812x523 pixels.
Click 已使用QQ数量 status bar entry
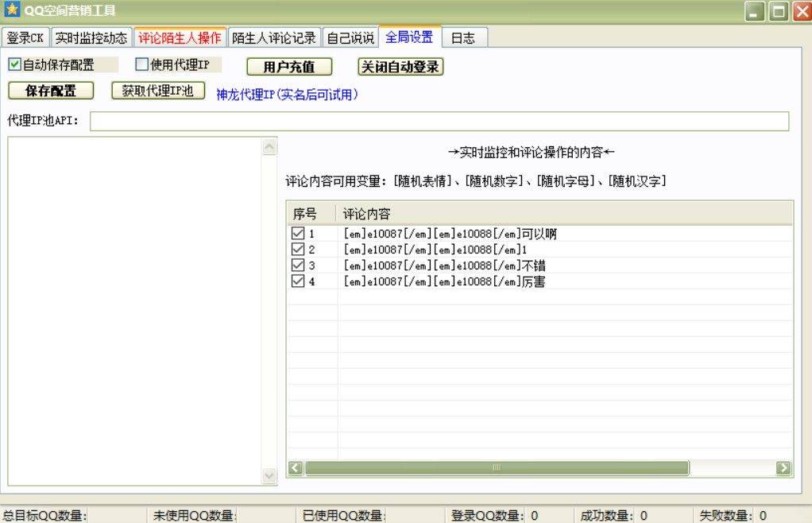[344, 515]
